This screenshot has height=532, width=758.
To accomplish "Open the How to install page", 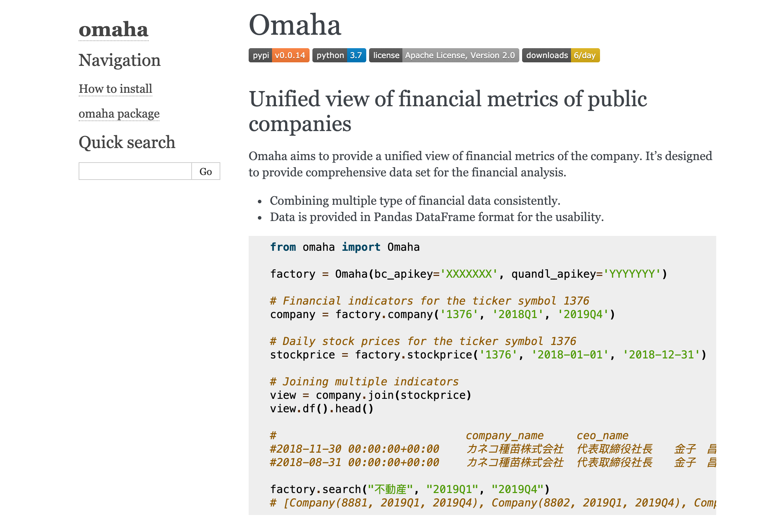I will coord(115,89).
